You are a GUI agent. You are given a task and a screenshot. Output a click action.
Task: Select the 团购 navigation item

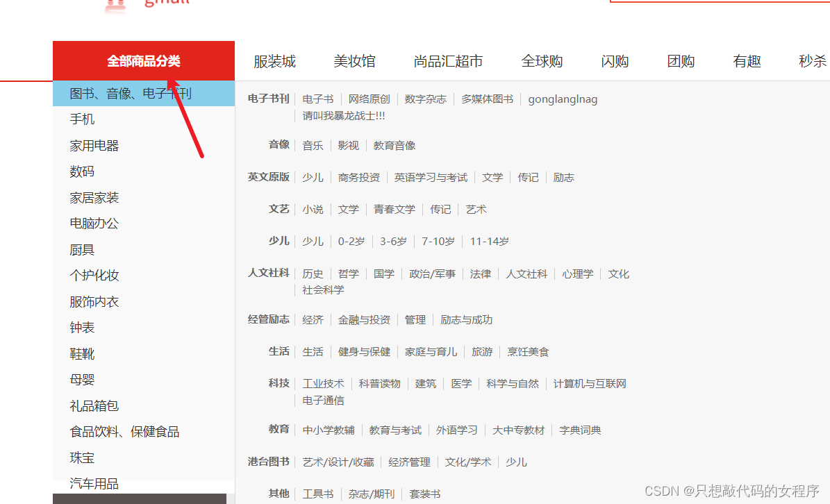click(681, 61)
